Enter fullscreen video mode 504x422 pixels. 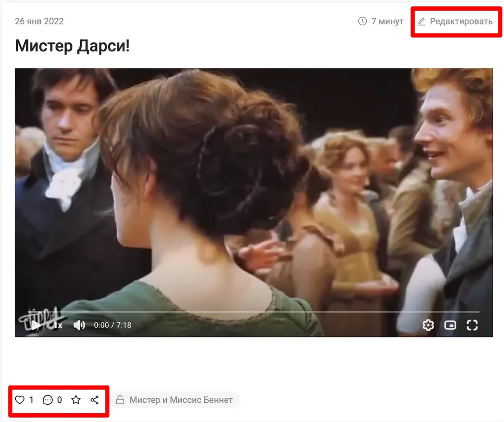pyautogui.click(x=472, y=325)
